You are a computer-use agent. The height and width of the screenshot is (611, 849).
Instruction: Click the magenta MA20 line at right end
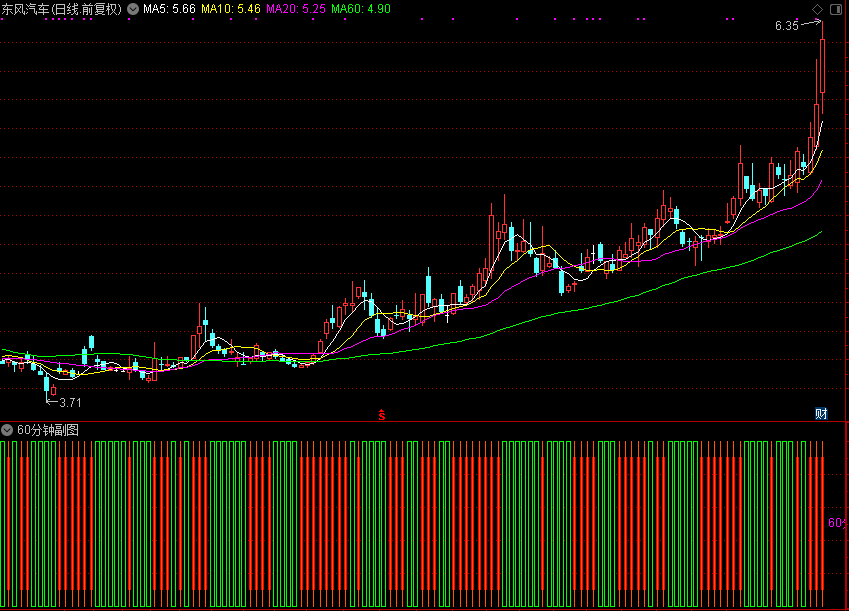pyautogui.click(x=819, y=184)
